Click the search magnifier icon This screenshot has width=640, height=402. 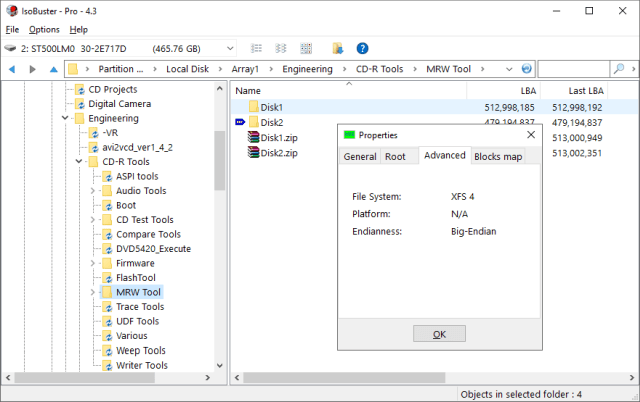(x=619, y=69)
